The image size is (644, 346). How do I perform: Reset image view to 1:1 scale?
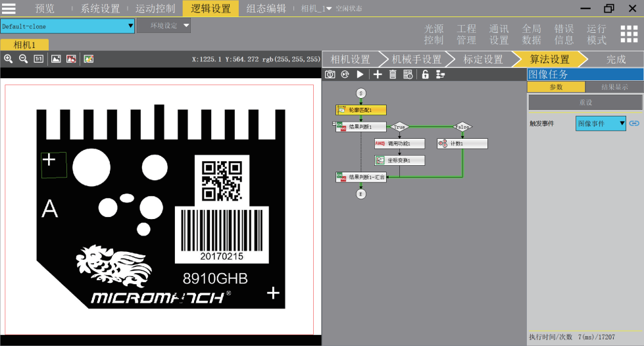pyautogui.click(x=38, y=59)
